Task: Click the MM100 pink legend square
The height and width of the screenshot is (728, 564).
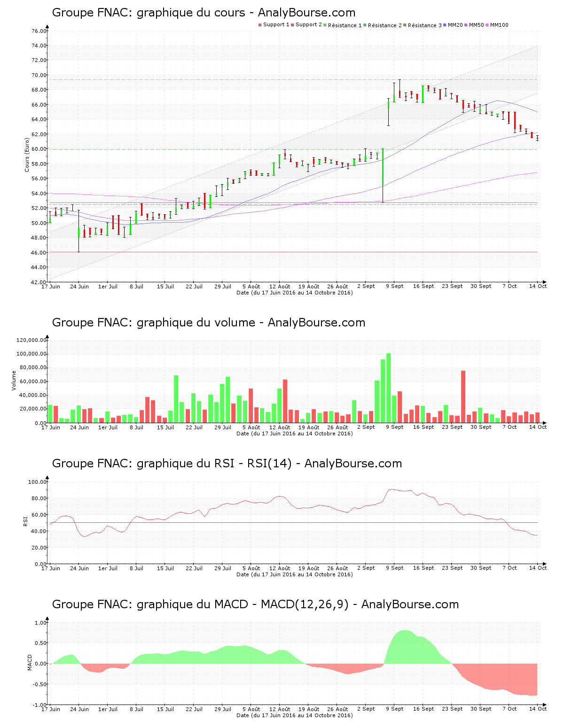Action: tap(487, 25)
